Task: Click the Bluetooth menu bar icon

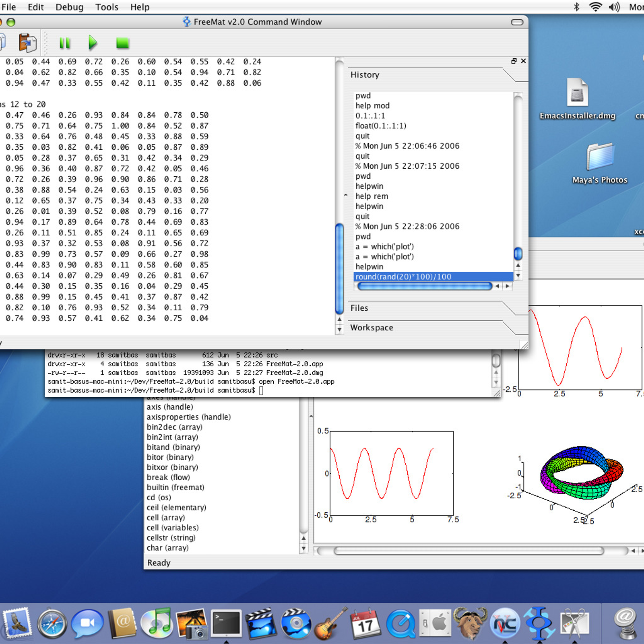Action: [x=576, y=7]
